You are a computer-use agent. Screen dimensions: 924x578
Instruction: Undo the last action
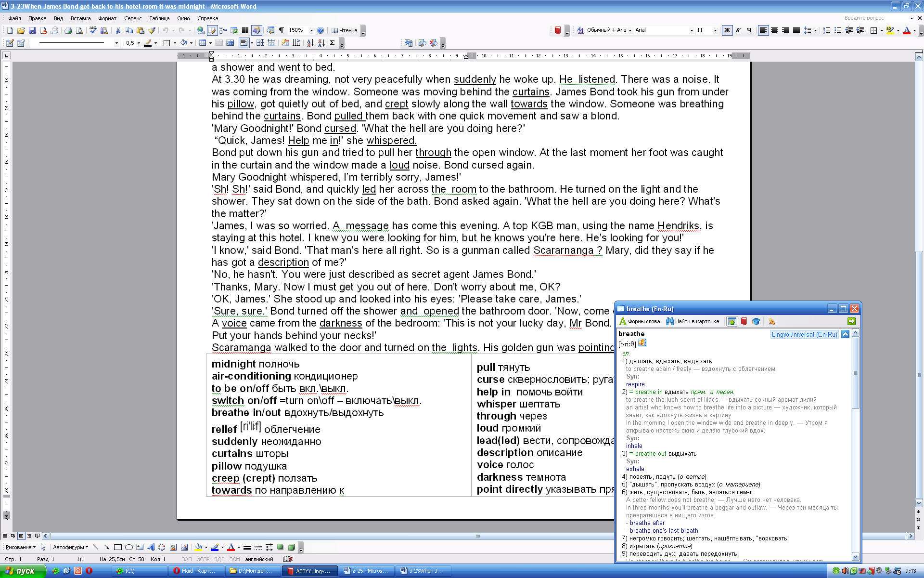click(x=165, y=30)
